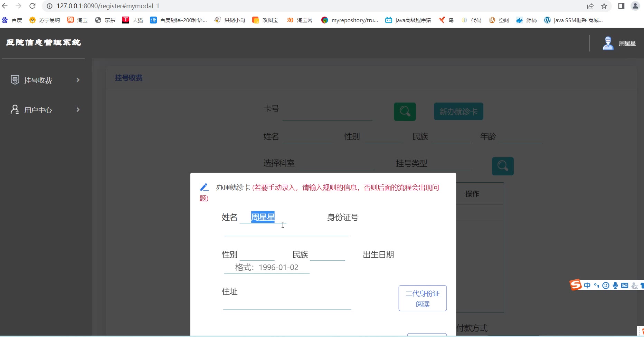Expand the 用户中心 sidebar menu
This screenshot has width=644, height=337.
click(x=45, y=110)
